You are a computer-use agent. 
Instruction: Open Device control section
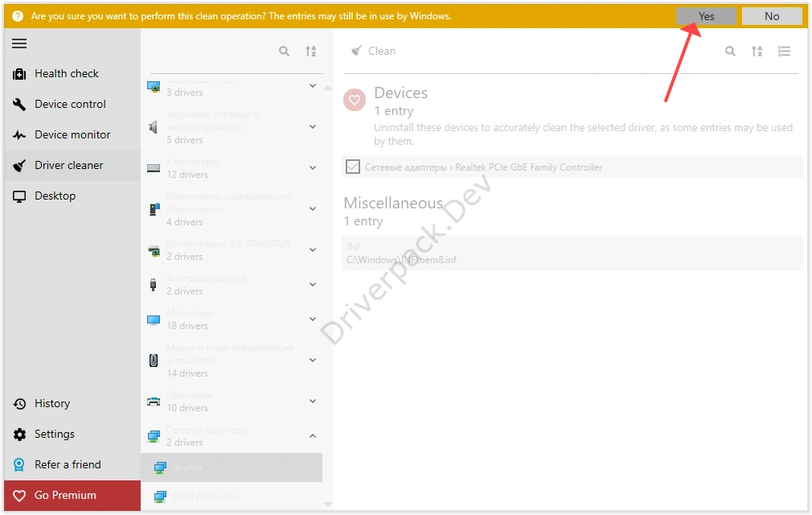(x=72, y=104)
